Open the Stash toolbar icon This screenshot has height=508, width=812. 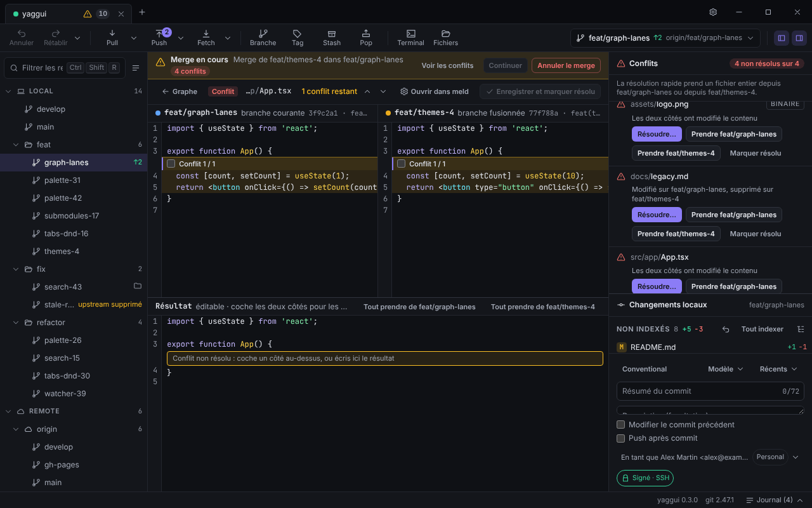[332, 34]
